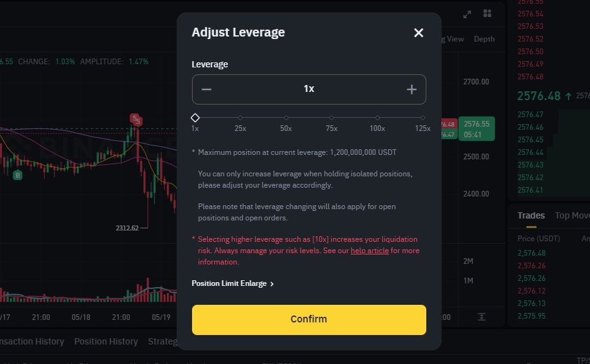Select the 125x leverage slider point
This screenshot has width=590, height=364.
[x=423, y=118]
